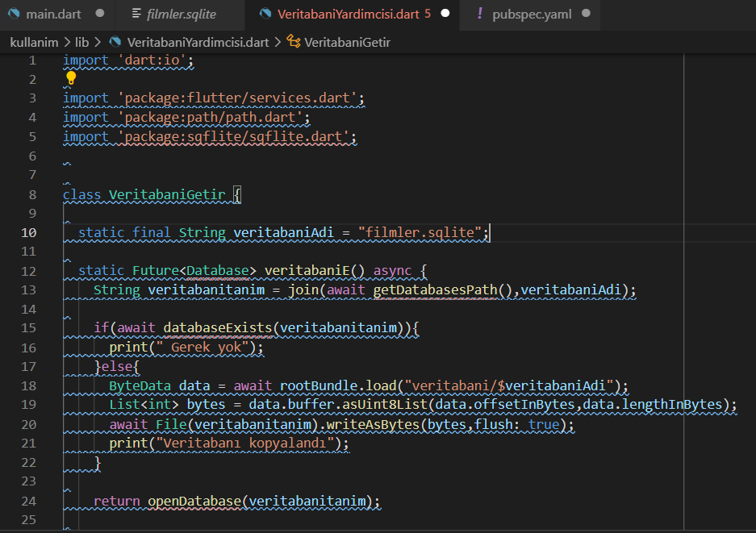
Task: Switch to the filmler.sqlite tab
Action: point(182,14)
